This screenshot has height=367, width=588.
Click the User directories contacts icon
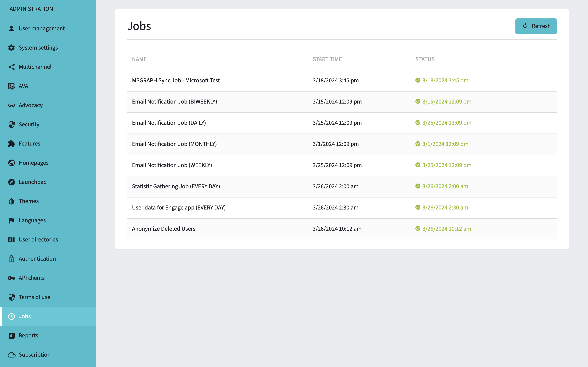[x=11, y=239]
